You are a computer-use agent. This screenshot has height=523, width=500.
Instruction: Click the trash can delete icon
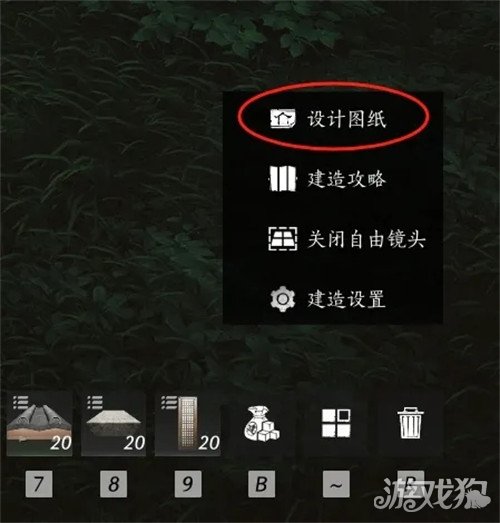pyautogui.click(x=411, y=423)
